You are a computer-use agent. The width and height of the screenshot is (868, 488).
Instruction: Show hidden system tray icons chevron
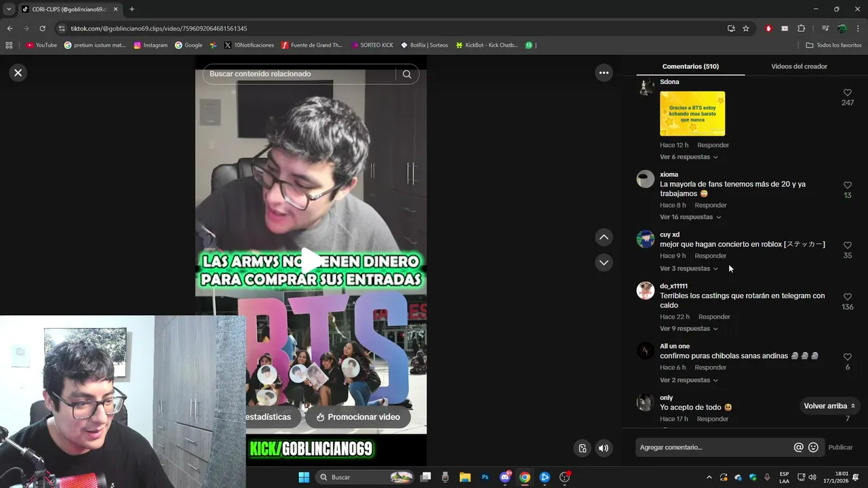(709, 477)
